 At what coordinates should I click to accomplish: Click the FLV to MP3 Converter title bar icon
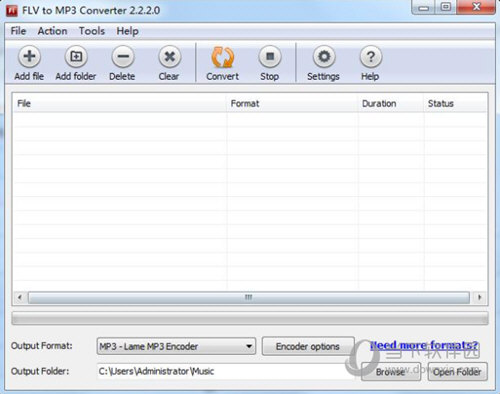tap(12, 10)
